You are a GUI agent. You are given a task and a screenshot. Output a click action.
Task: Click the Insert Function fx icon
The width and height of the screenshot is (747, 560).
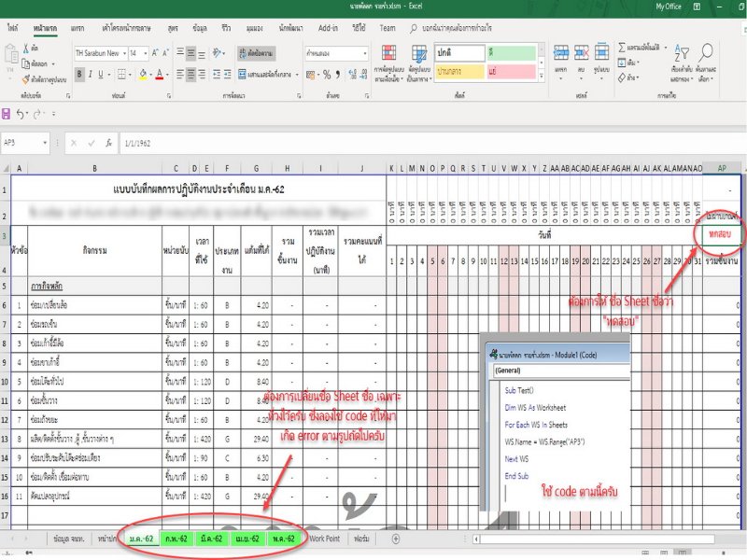click(x=108, y=143)
